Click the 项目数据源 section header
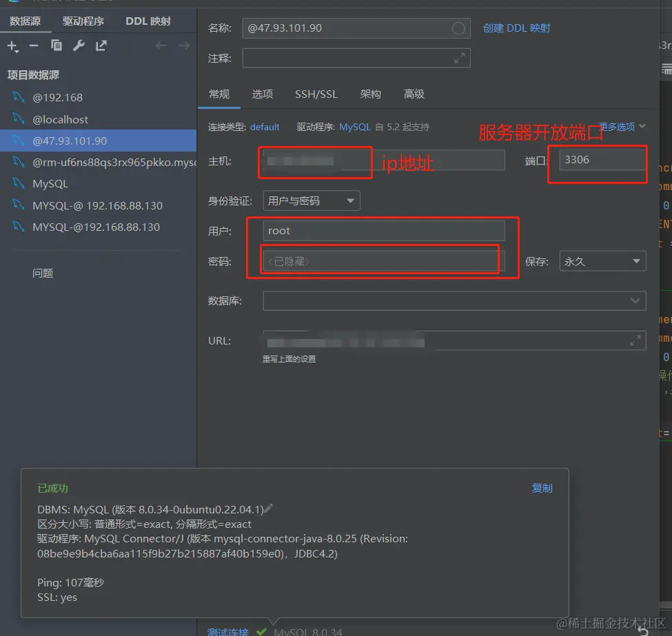 (33, 75)
